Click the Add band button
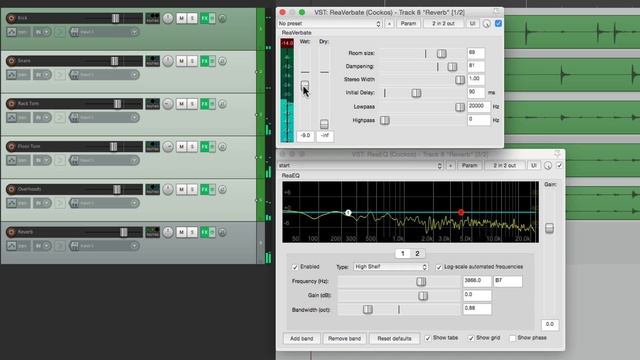Viewport: 640px width, 360px height. click(x=302, y=338)
